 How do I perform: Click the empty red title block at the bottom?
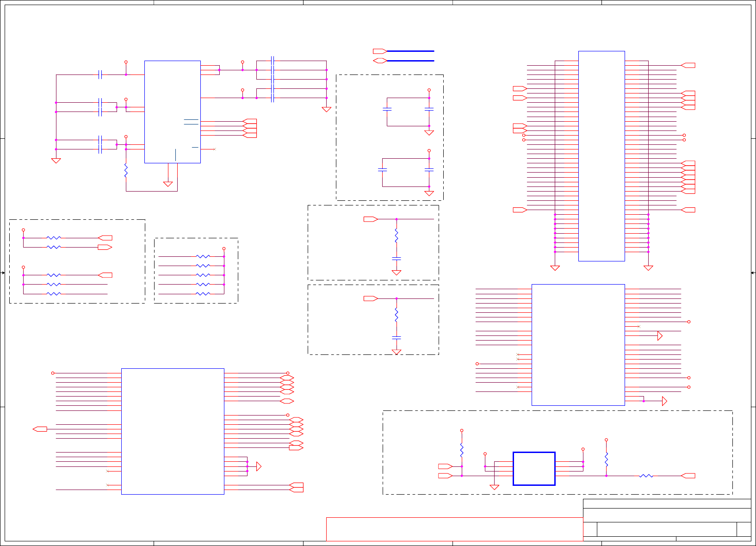click(454, 529)
